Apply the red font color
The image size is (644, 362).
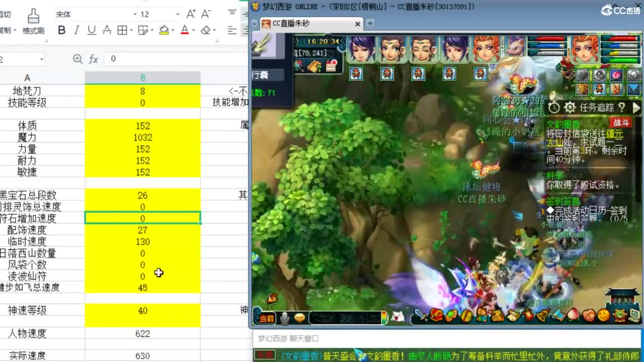pyautogui.click(x=185, y=31)
